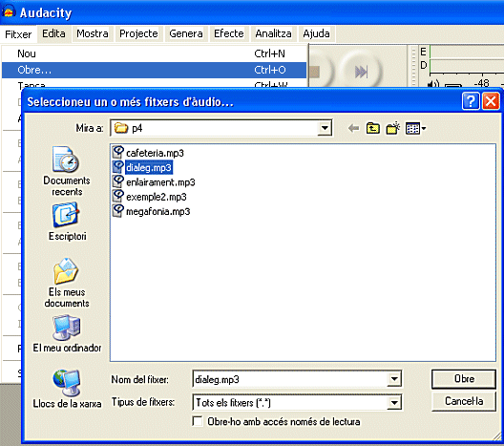The image size is (504, 446).
Task: Open Documents recents shortcut
Action: tap(67, 171)
